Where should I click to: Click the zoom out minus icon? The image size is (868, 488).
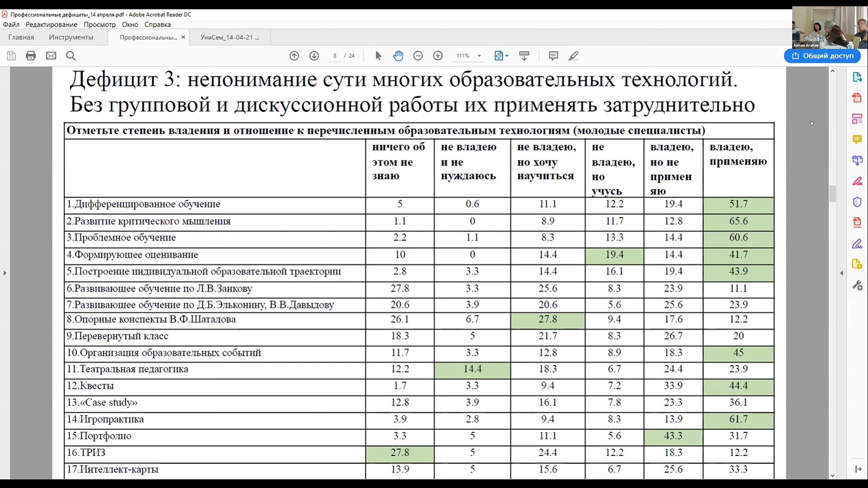pos(418,56)
